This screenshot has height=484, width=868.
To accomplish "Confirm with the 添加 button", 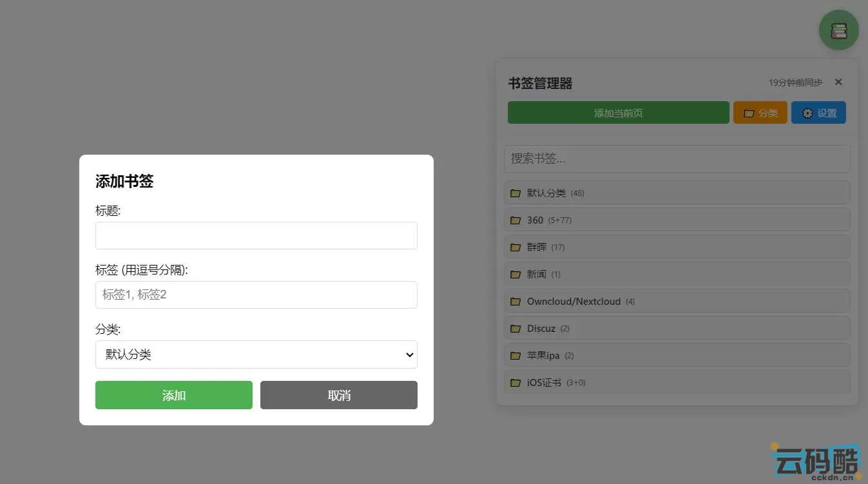I will (x=173, y=395).
